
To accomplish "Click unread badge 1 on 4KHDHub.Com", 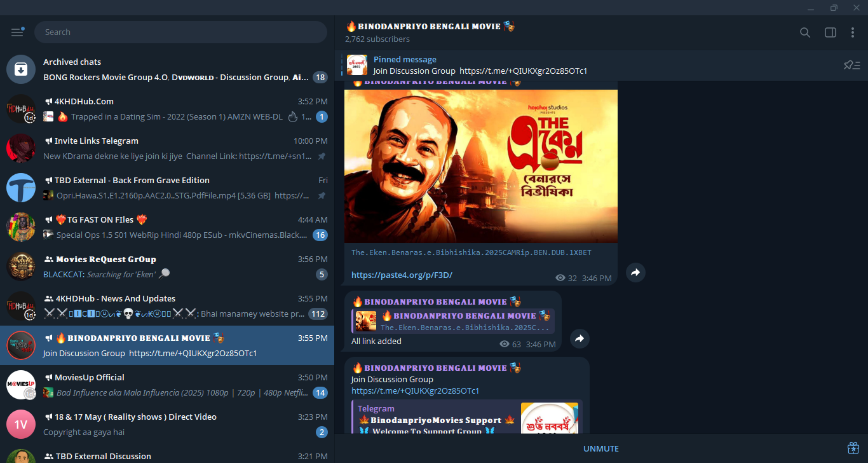I will [322, 117].
